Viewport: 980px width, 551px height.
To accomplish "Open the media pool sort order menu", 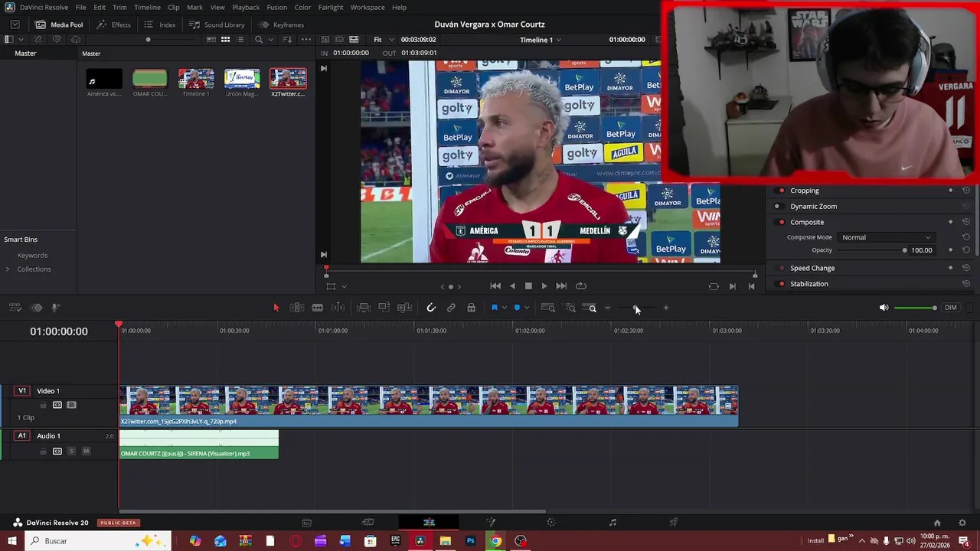I will point(288,39).
